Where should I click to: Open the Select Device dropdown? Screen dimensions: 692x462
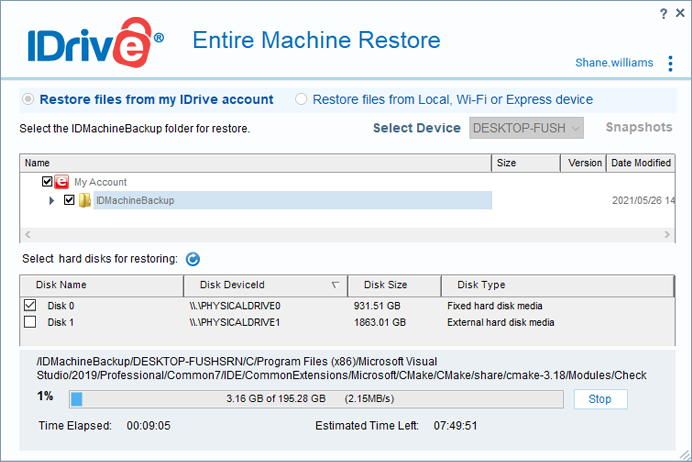526,128
